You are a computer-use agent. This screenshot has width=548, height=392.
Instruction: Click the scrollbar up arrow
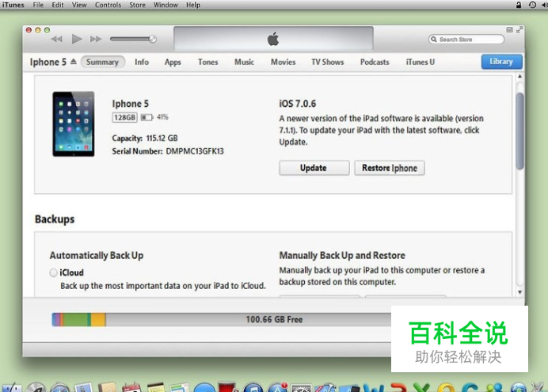point(519,76)
